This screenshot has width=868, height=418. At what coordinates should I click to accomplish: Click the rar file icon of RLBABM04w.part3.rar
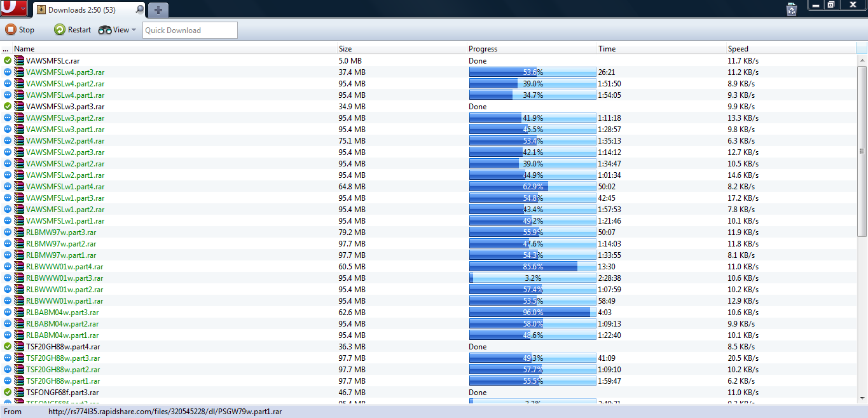coord(19,313)
